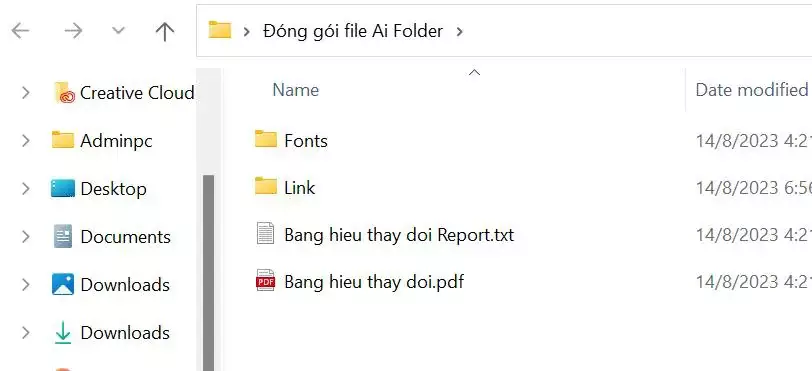Viewport: 812px width, 371px height.
Task: Click the folder icon in address bar
Action: coord(220,30)
